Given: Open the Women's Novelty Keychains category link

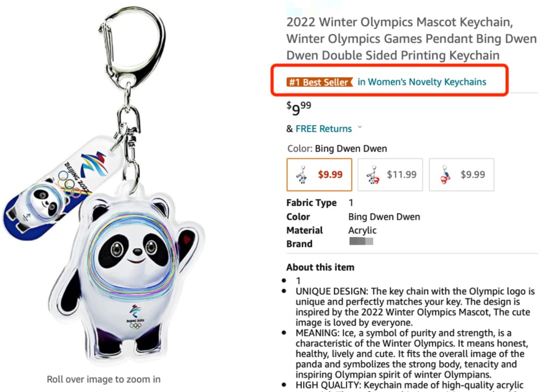Looking at the screenshot, I should 422,82.
